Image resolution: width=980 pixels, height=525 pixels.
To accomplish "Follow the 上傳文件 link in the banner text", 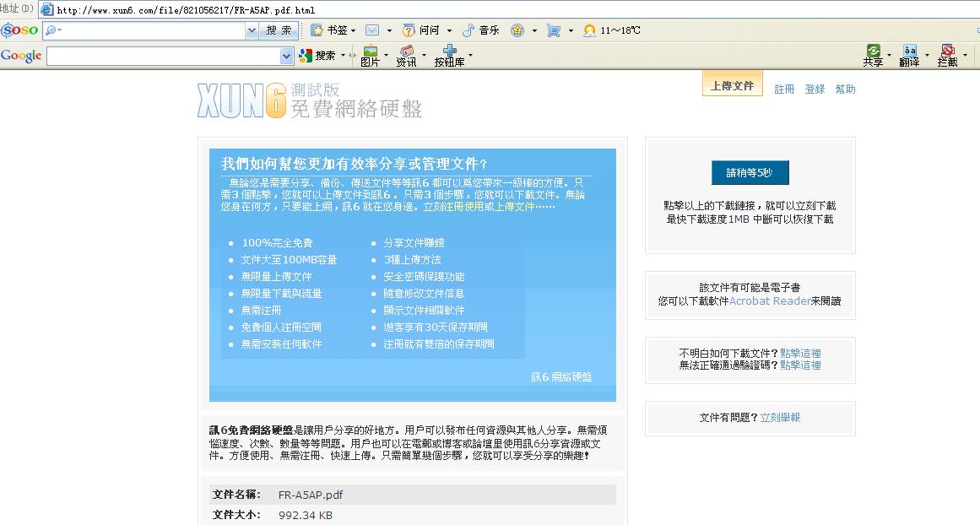I will [x=514, y=206].
